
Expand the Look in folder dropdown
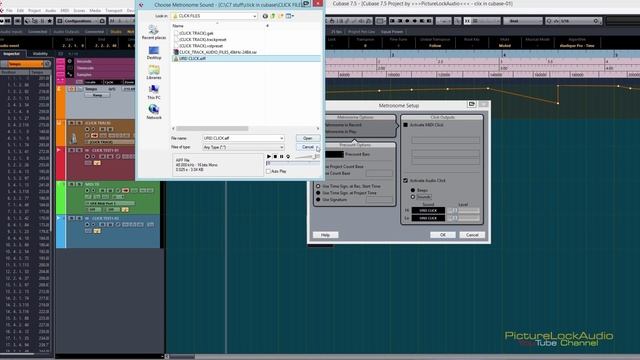point(255,16)
